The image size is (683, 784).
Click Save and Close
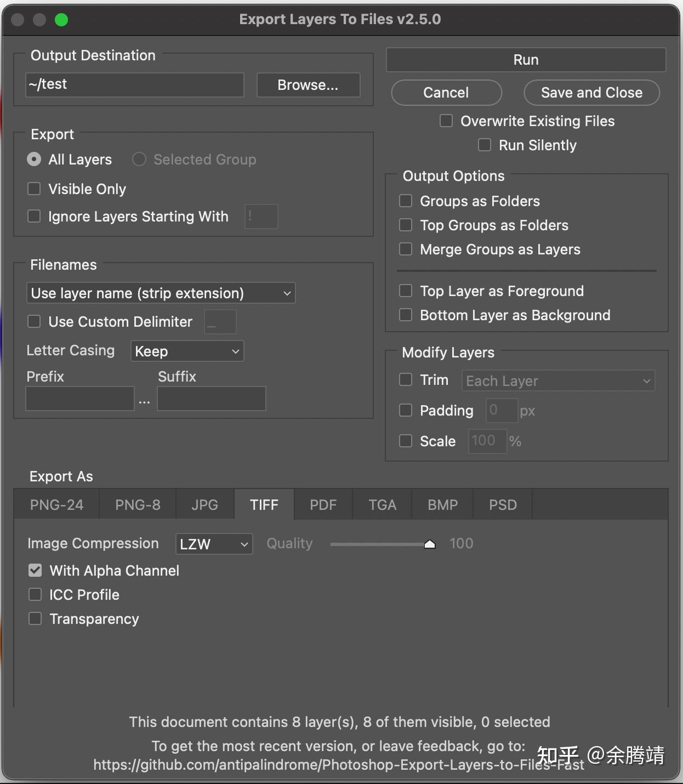[x=591, y=93]
